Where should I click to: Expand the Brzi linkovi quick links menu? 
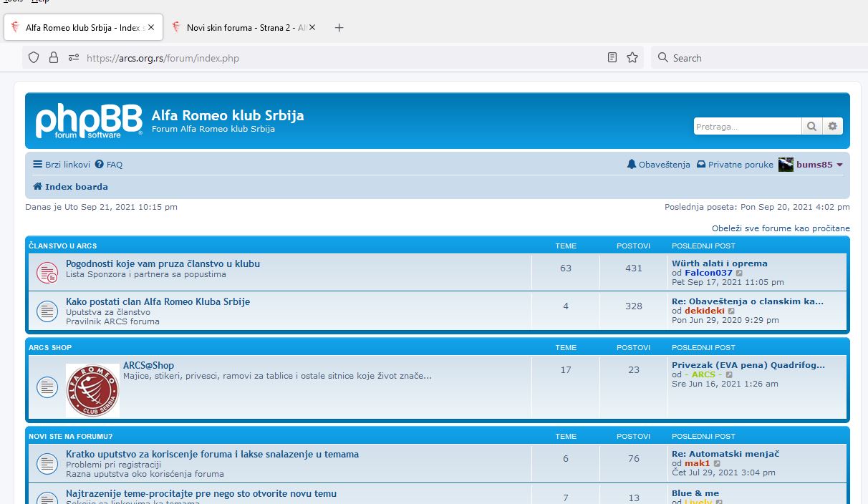(x=62, y=165)
